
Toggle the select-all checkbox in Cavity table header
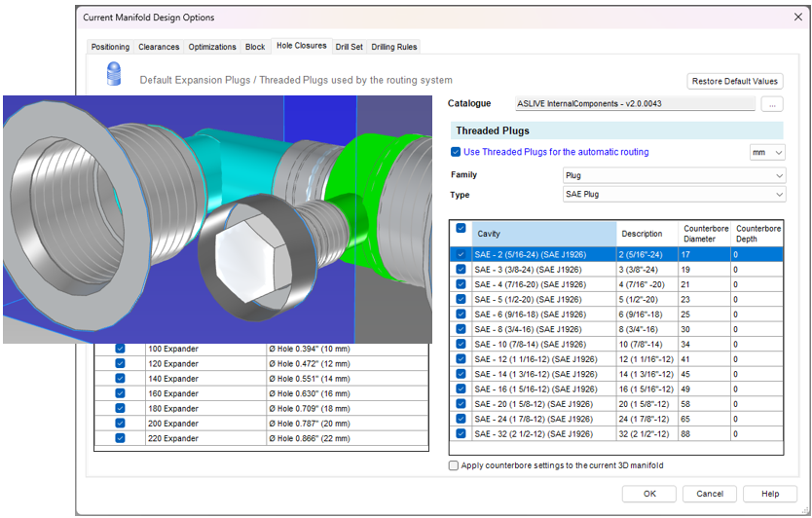click(x=461, y=228)
